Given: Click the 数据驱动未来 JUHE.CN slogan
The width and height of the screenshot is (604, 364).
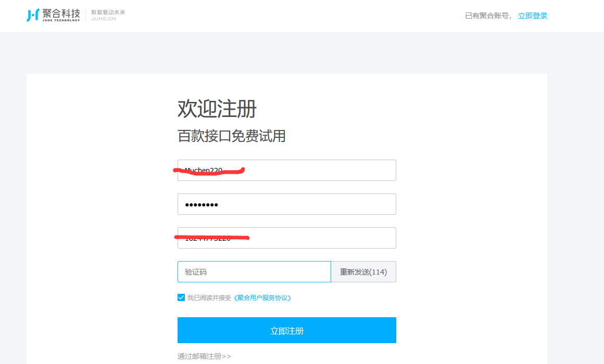Looking at the screenshot, I should (108, 15).
